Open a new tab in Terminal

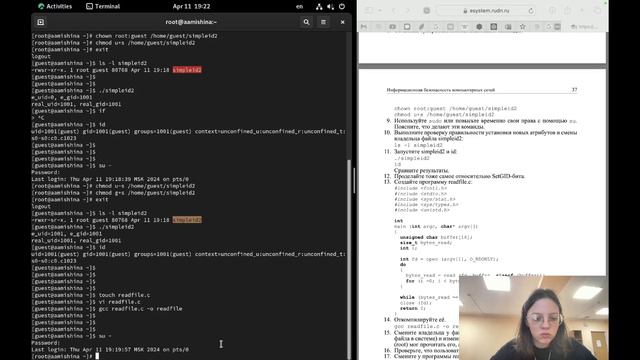tap(41, 22)
